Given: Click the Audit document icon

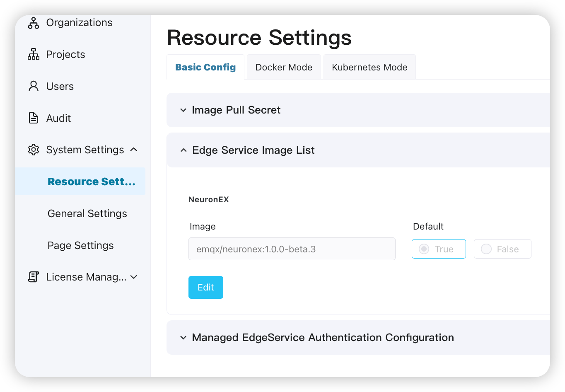Looking at the screenshot, I should (x=34, y=118).
